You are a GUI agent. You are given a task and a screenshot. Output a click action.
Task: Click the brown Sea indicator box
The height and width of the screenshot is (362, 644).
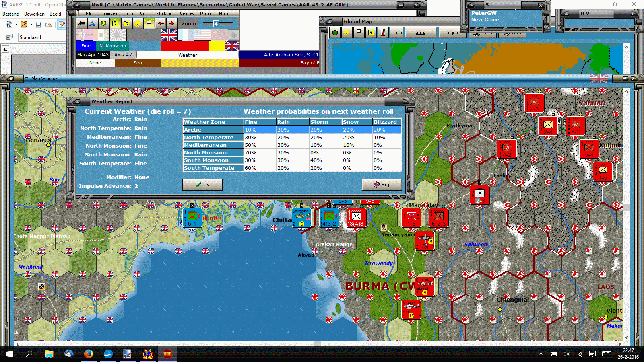(x=138, y=63)
